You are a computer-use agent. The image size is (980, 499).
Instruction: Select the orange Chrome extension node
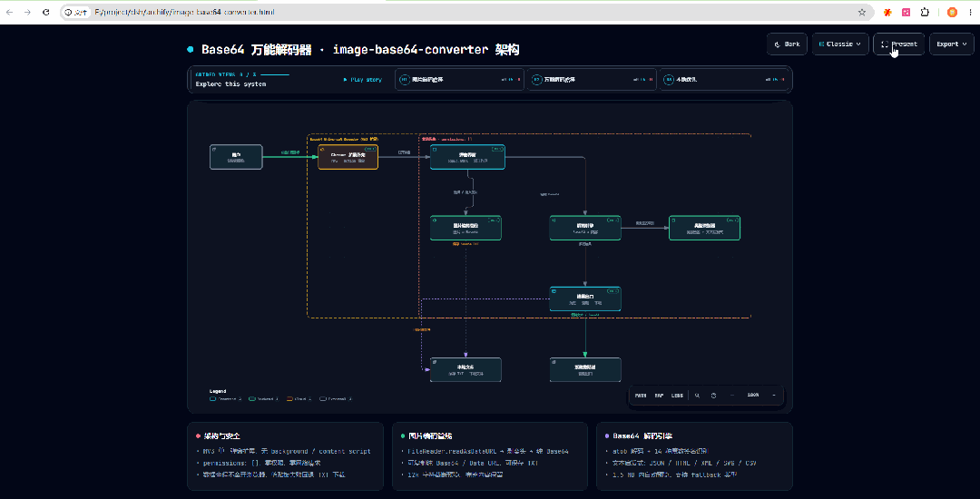(348, 157)
